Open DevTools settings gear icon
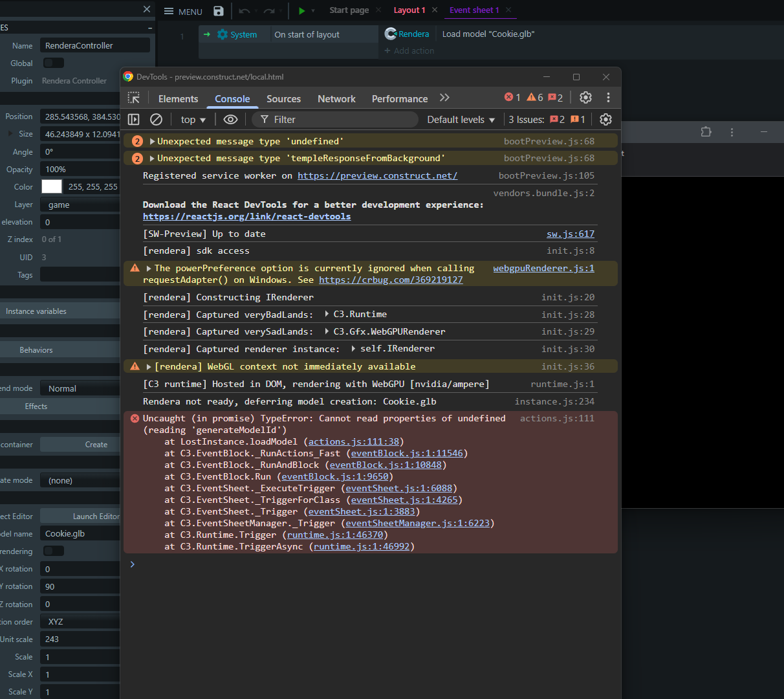Screen dimensions: 784x699 click(x=585, y=97)
